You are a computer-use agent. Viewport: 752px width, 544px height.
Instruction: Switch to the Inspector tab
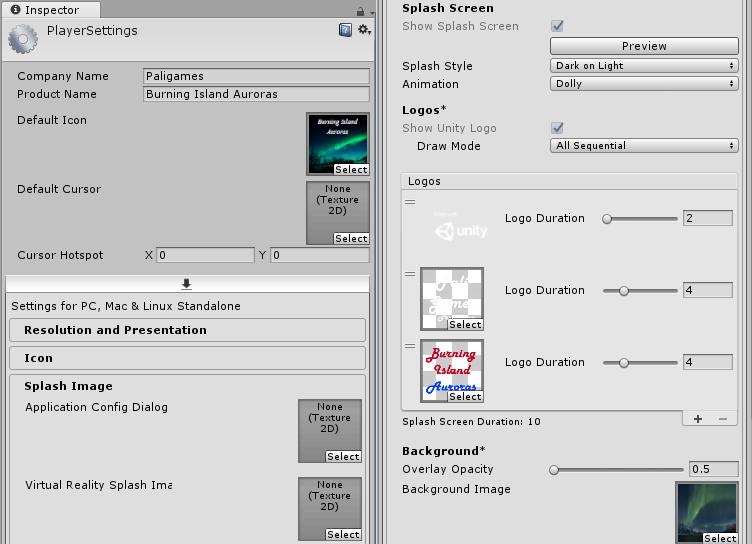51,10
